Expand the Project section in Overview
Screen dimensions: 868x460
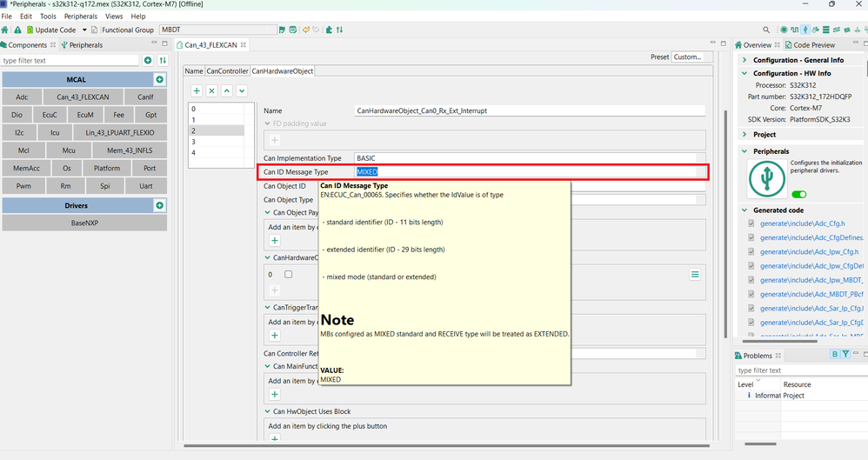pyautogui.click(x=744, y=135)
